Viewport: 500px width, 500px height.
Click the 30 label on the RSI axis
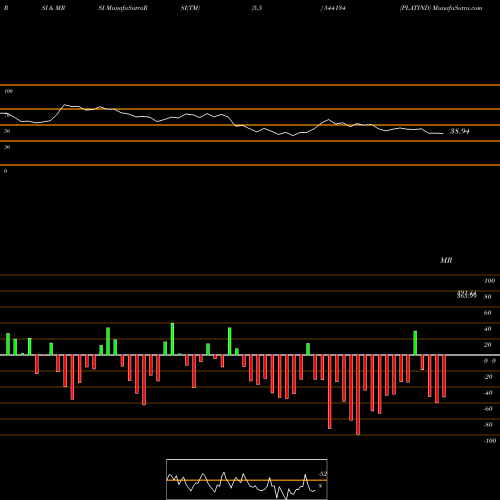tap(7, 147)
